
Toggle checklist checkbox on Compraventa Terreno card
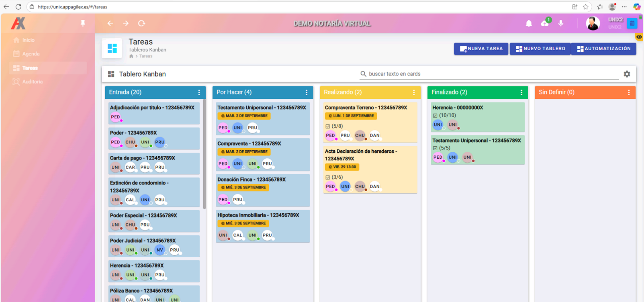pos(328,127)
